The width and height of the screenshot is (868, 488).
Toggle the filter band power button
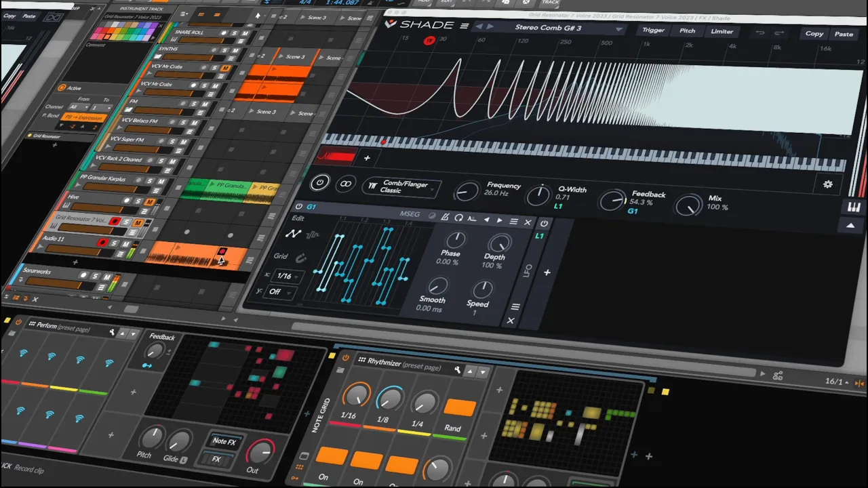pos(320,182)
